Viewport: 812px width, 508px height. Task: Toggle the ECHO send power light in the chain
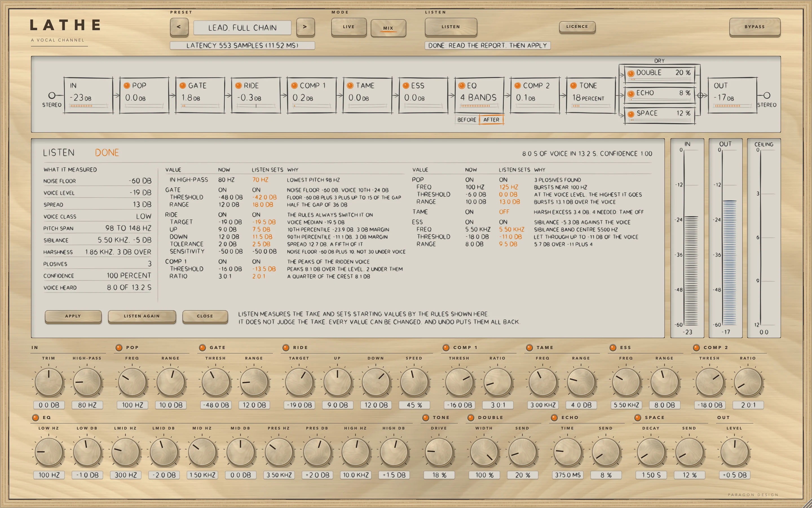pos(631,94)
